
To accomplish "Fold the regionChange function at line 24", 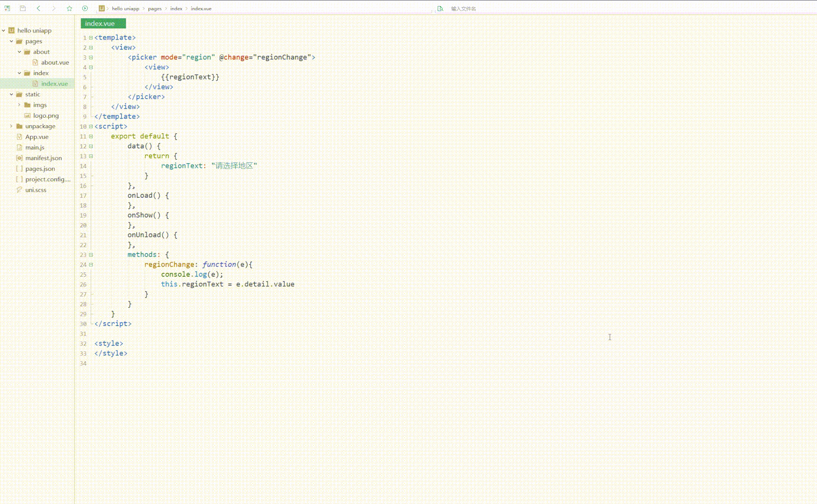I will pyautogui.click(x=91, y=265).
